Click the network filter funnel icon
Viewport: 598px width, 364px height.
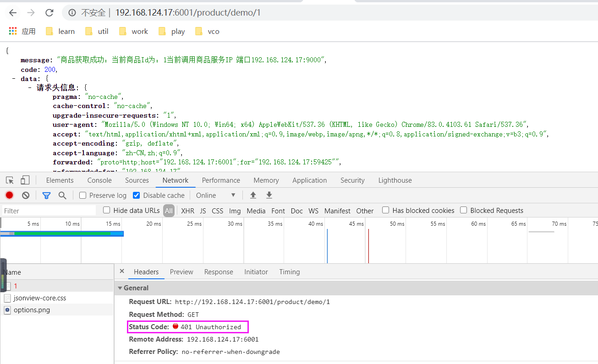46,195
